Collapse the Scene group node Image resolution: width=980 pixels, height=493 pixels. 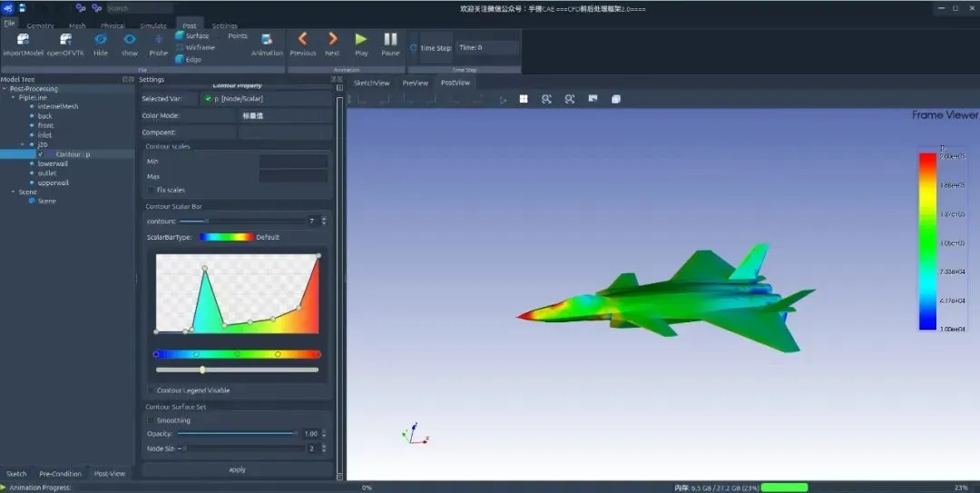coord(13,192)
